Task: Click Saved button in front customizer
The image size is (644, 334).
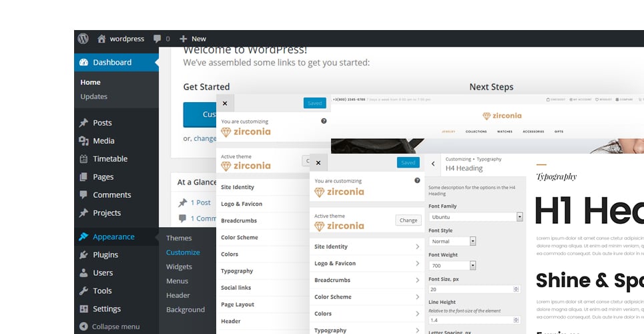Action: click(408, 162)
